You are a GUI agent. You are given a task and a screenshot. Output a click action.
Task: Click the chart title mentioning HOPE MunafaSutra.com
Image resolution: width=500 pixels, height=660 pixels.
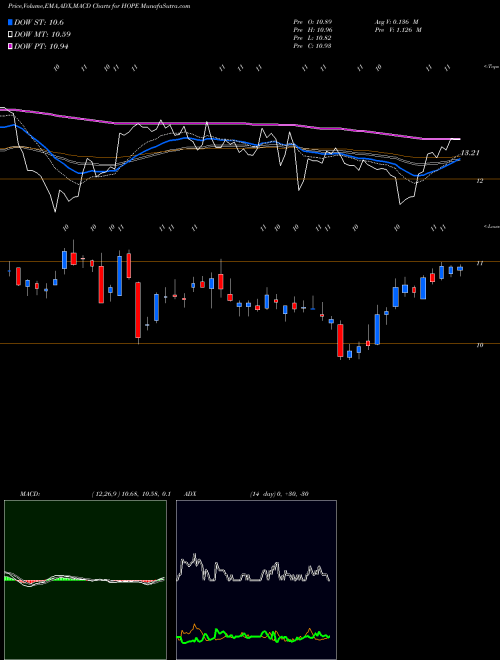coord(99,6)
